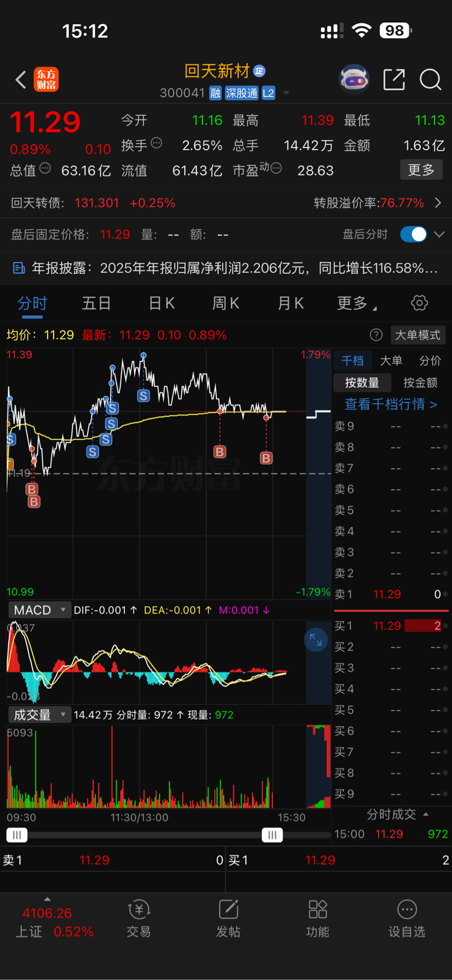Open the 成交量 indicator dropdown
The height and width of the screenshot is (980, 452).
click(39, 715)
